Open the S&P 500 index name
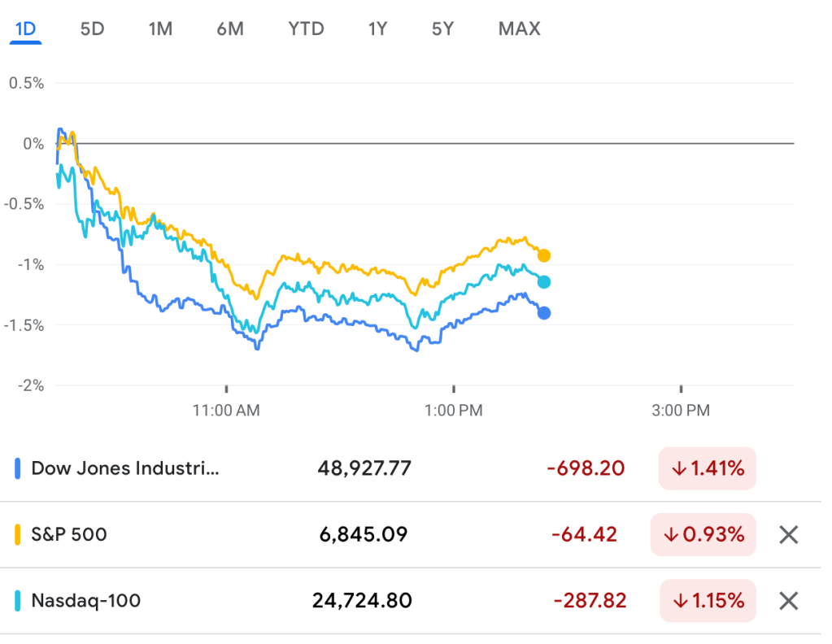 click(69, 534)
